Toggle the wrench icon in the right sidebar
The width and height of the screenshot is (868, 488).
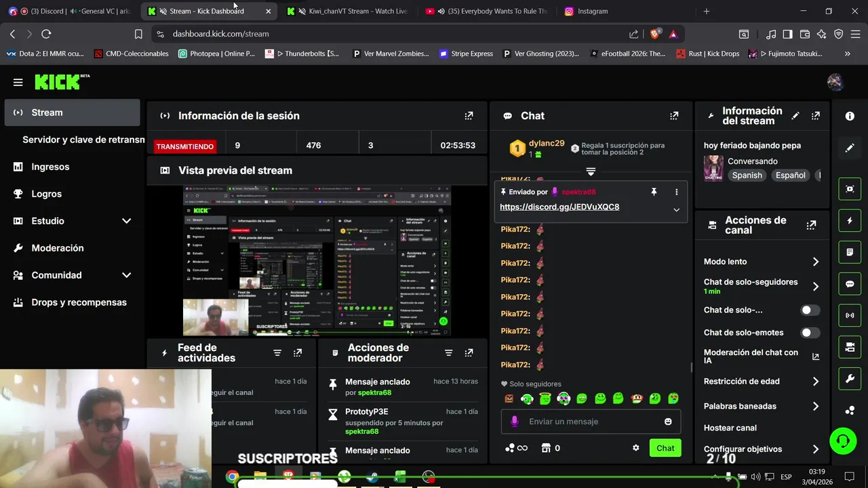point(850,378)
